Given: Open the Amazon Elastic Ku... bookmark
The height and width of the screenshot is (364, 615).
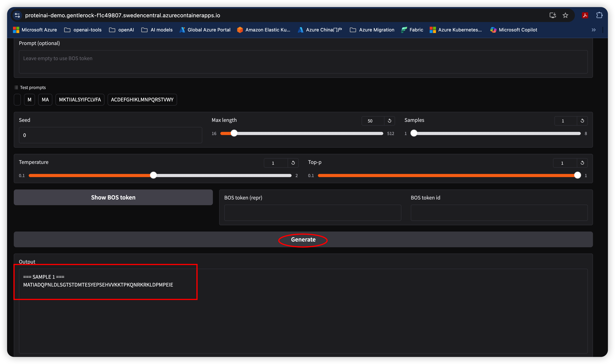Looking at the screenshot, I should (264, 30).
